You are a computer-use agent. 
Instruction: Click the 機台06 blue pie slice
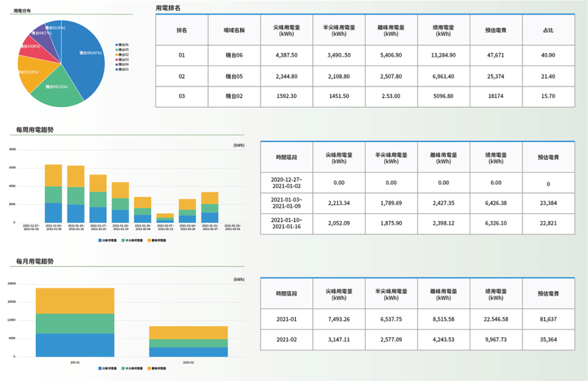click(84, 56)
